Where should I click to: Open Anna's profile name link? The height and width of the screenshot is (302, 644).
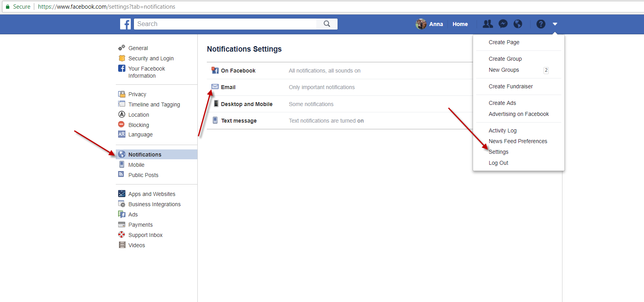tap(436, 24)
